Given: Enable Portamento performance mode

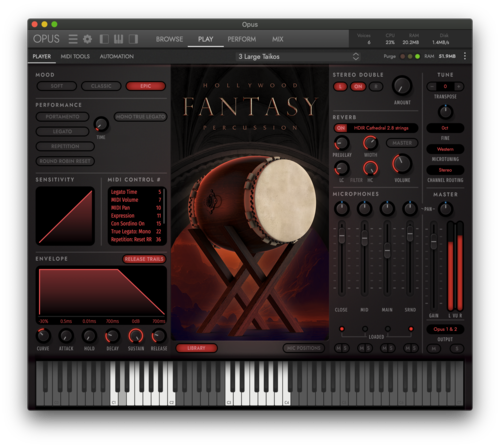Looking at the screenshot, I should tap(62, 117).
